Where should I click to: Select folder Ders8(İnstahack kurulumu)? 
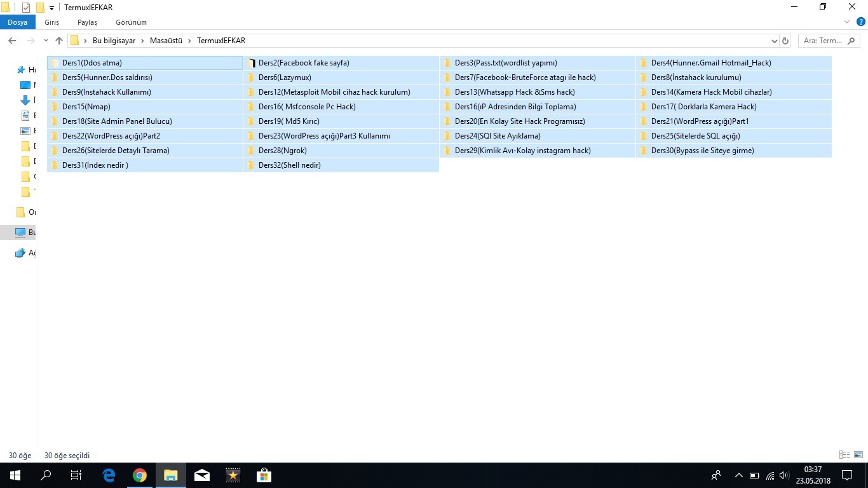(734, 78)
